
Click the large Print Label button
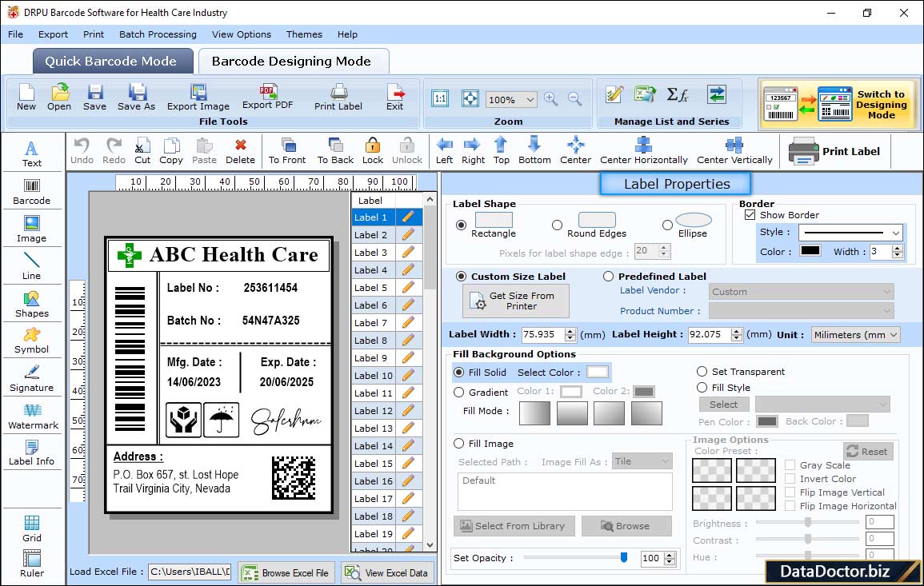tap(835, 151)
